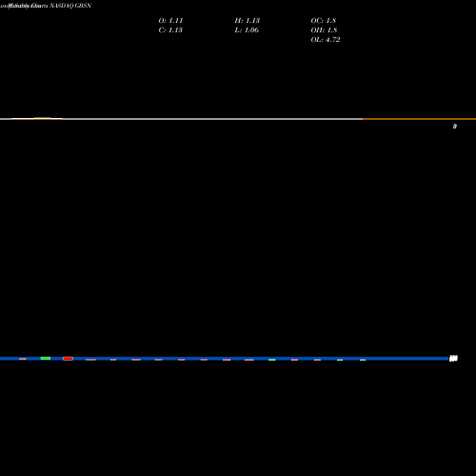476x476 pixels.
Task: Select the low price value L: 1.06
Action: click(247, 30)
